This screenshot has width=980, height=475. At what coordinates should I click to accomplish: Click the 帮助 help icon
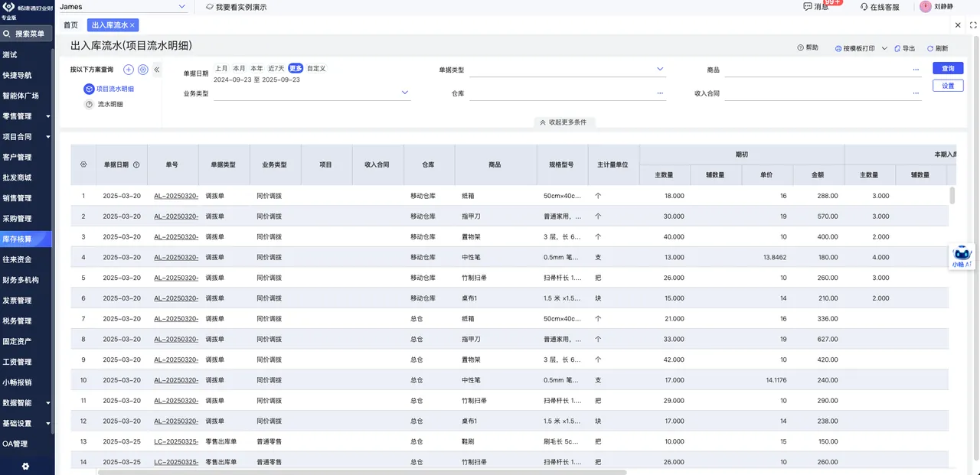801,47
